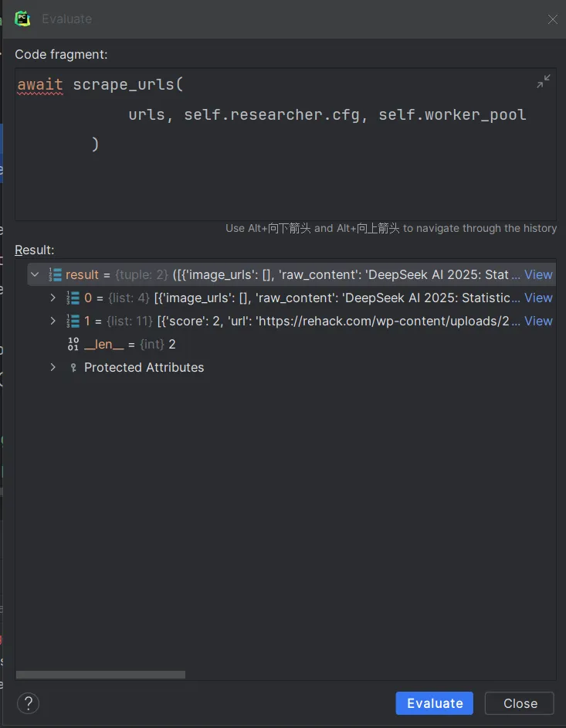The image size is (566, 728).
Task: Click the Close button
Action: click(x=520, y=703)
